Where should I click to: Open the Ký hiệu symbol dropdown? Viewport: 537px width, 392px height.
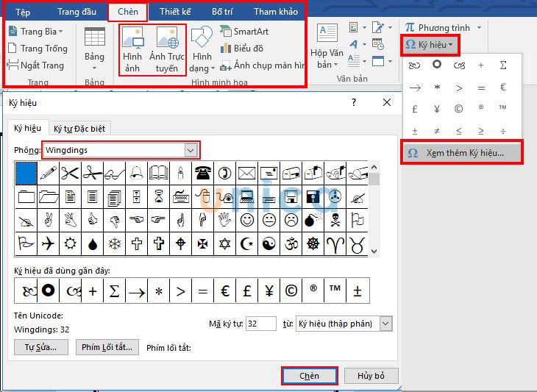tap(430, 45)
